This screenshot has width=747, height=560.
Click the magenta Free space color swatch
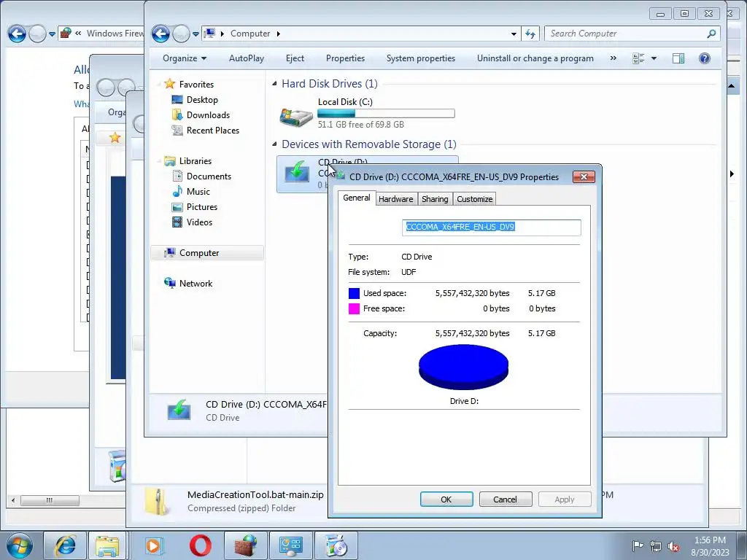(x=354, y=308)
